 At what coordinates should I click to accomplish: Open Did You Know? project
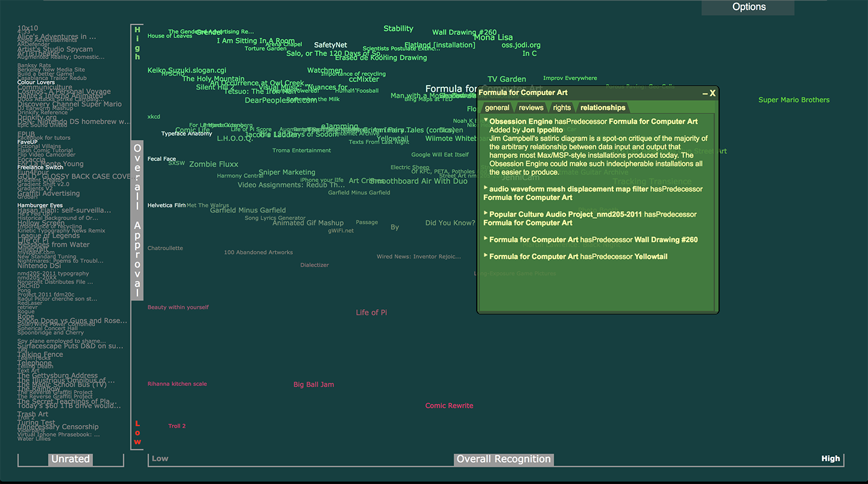pos(450,223)
